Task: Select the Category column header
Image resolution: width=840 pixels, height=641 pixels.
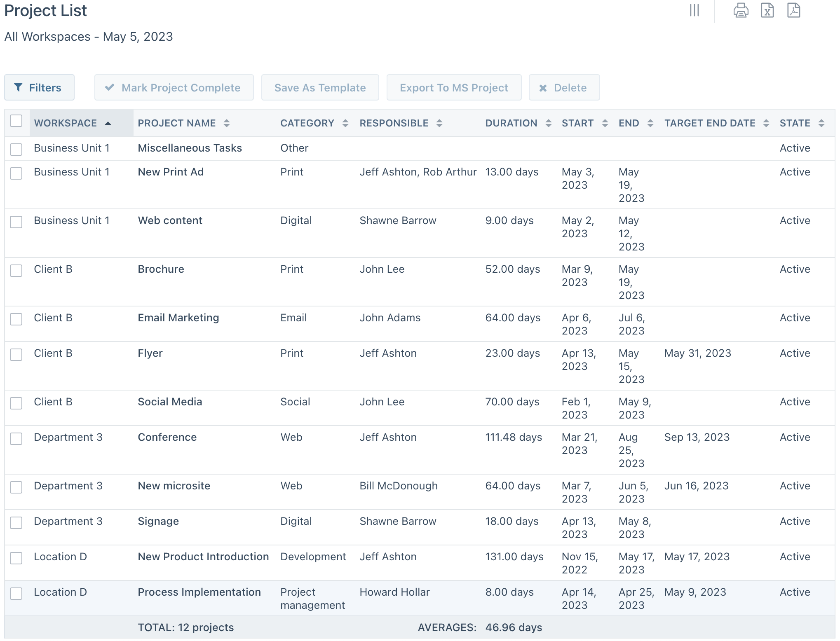Action: click(307, 123)
